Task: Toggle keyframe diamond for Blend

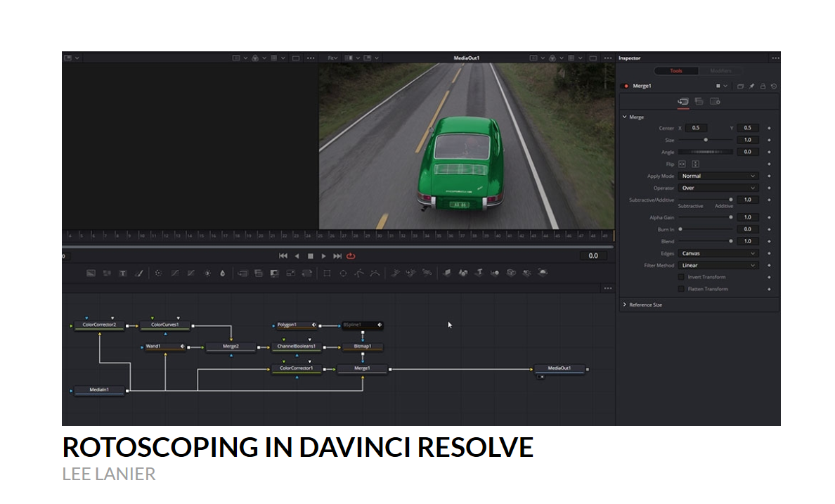Action: pos(769,241)
